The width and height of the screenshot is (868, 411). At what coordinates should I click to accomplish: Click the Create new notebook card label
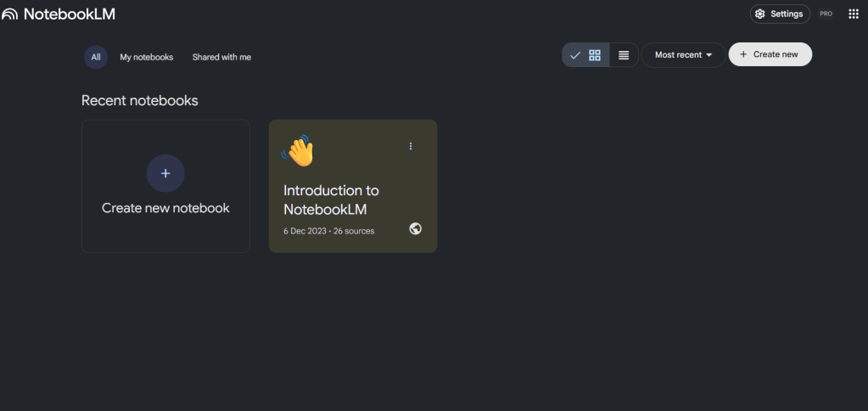(x=165, y=208)
